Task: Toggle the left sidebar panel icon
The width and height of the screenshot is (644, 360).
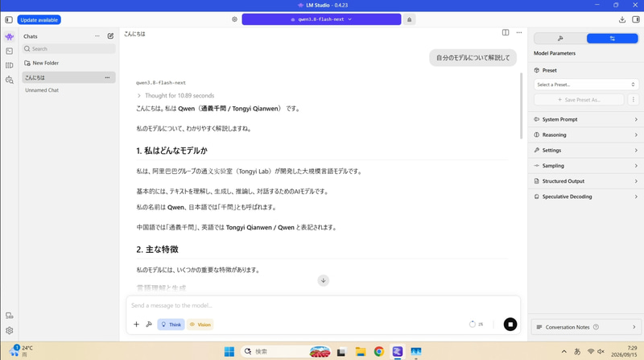Action: [x=9, y=19]
